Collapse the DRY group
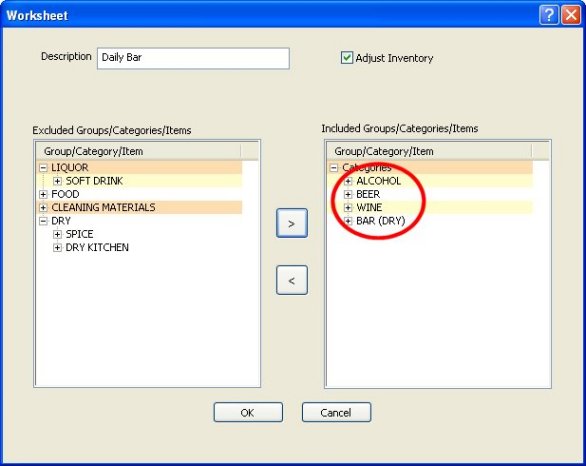 coord(43,221)
